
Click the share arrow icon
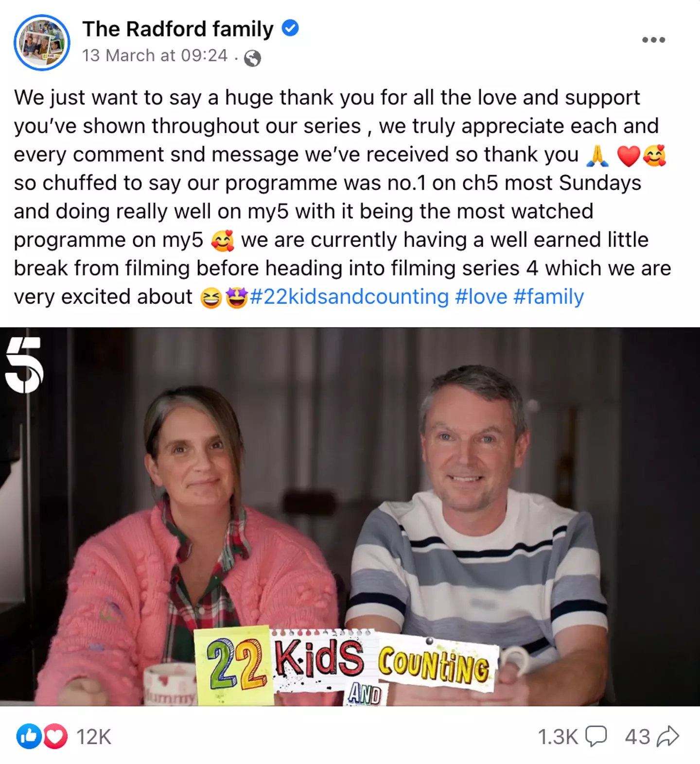(x=667, y=736)
